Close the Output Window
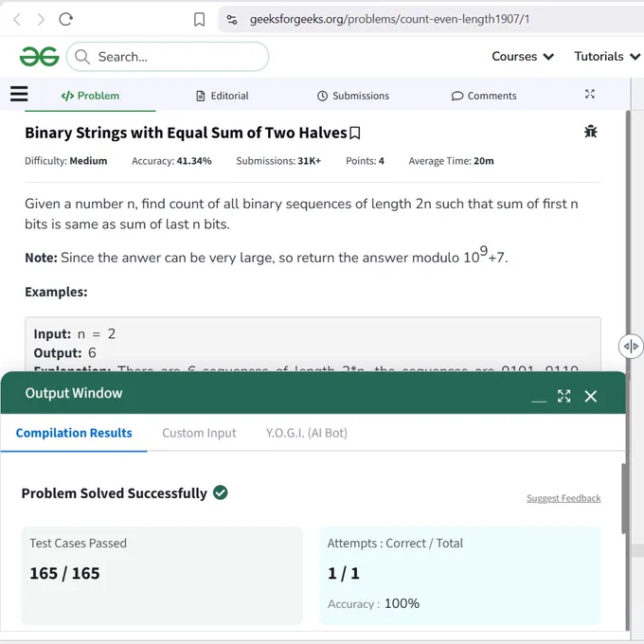This screenshot has height=644, width=644. 591,396
